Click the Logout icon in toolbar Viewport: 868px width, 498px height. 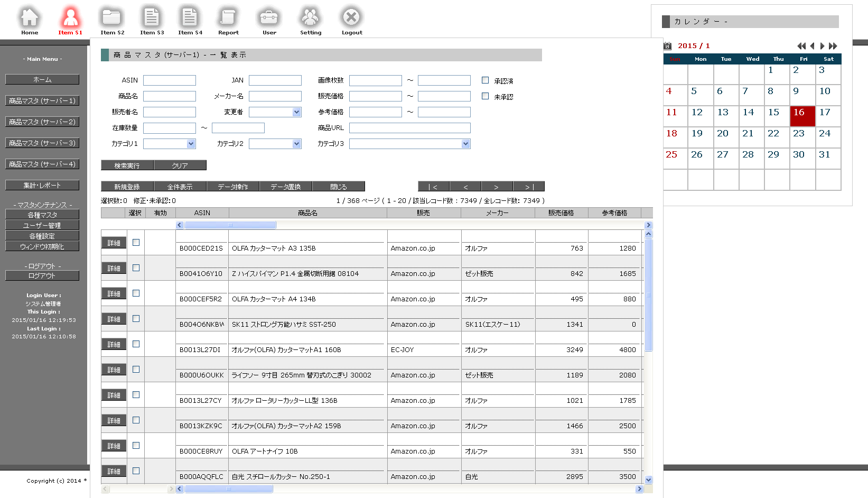coord(351,19)
